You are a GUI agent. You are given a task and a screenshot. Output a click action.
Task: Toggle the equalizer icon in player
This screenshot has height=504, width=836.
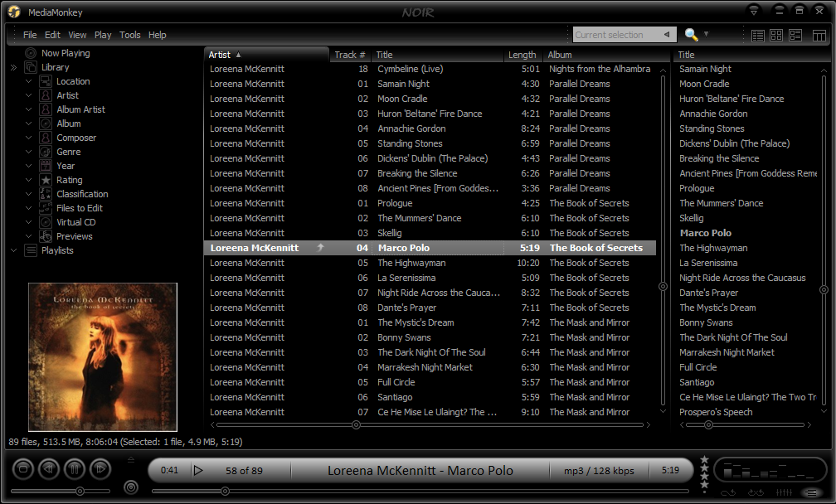point(783,492)
